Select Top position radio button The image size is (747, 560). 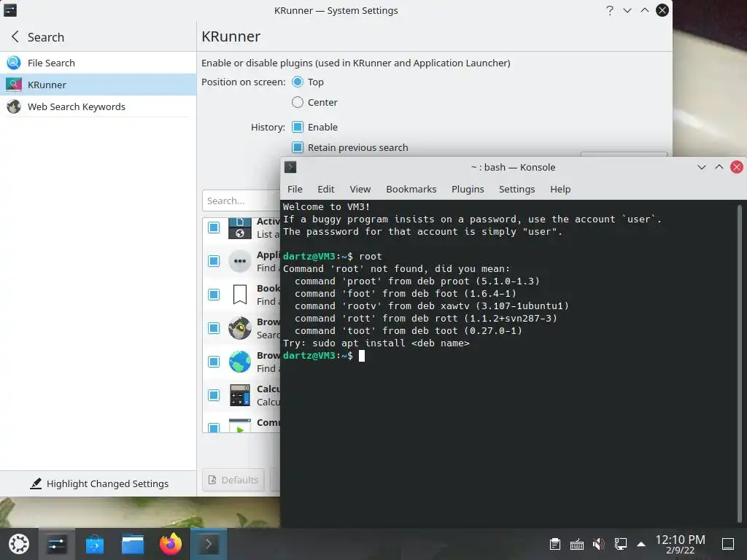(x=298, y=82)
